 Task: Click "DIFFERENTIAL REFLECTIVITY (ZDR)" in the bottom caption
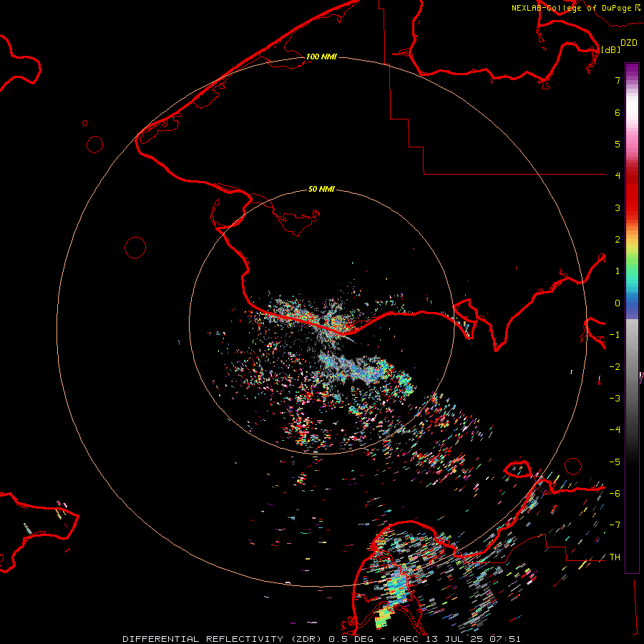tap(222, 639)
